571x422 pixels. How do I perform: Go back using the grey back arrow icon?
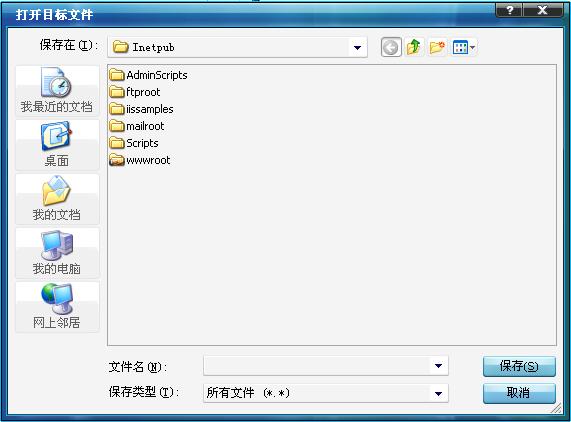(x=391, y=47)
